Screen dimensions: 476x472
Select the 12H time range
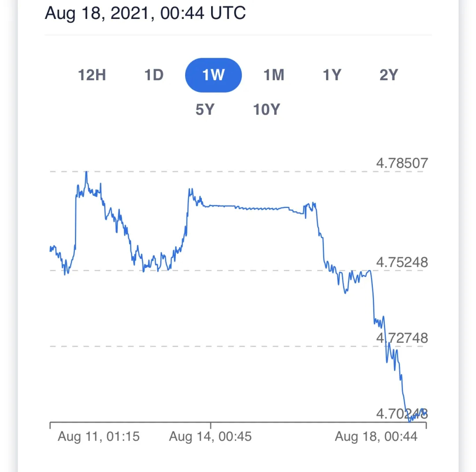92,75
